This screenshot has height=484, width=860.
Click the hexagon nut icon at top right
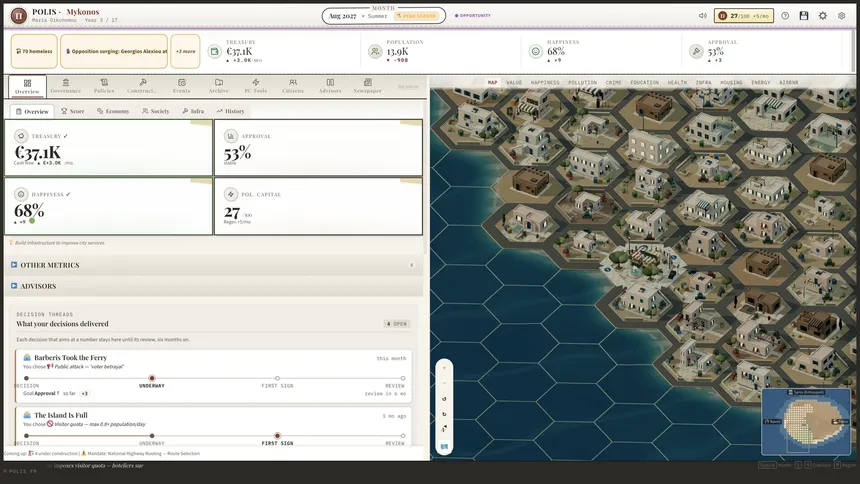[x=841, y=16]
